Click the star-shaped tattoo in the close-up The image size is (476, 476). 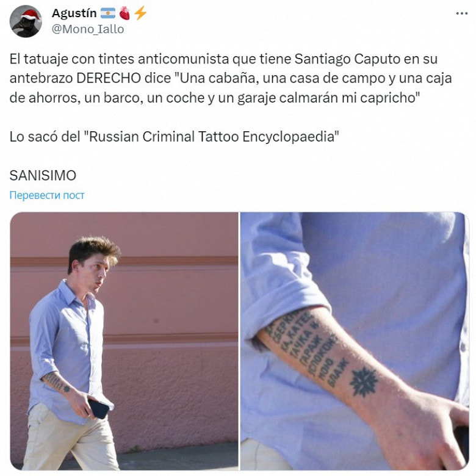pos(364,381)
